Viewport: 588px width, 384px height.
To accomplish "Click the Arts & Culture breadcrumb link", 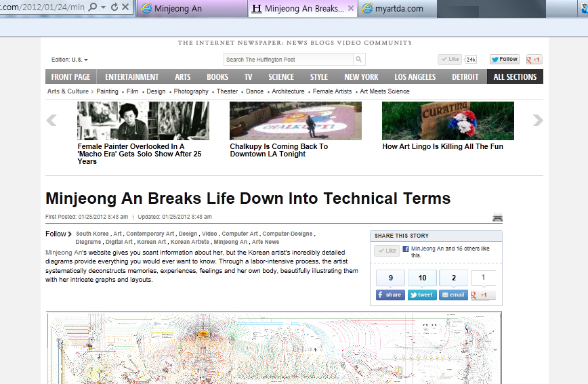I will (68, 91).
